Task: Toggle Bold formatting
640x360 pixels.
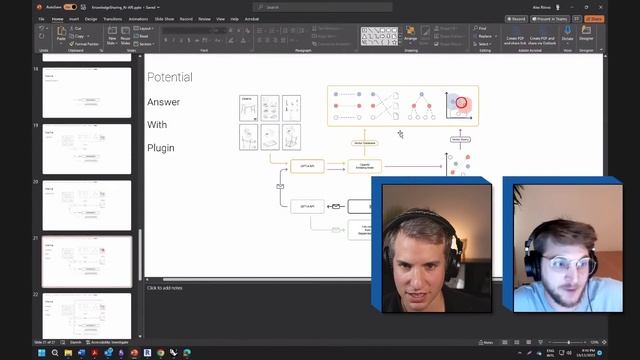Action: pyautogui.click(x=166, y=40)
